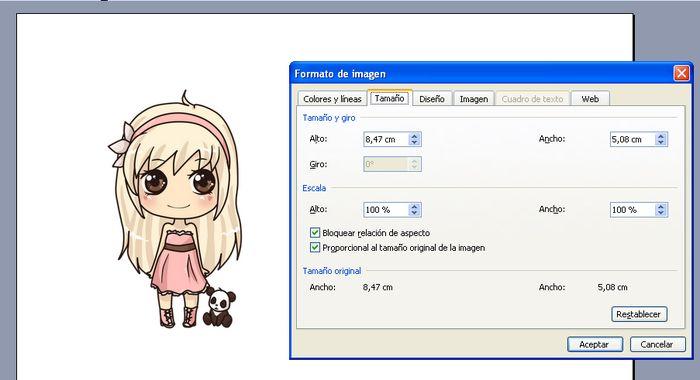Close the Formato de imagen dialog
Image resolution: width=700 pixels, height=380 pixels.
click(x=681, y=73)
